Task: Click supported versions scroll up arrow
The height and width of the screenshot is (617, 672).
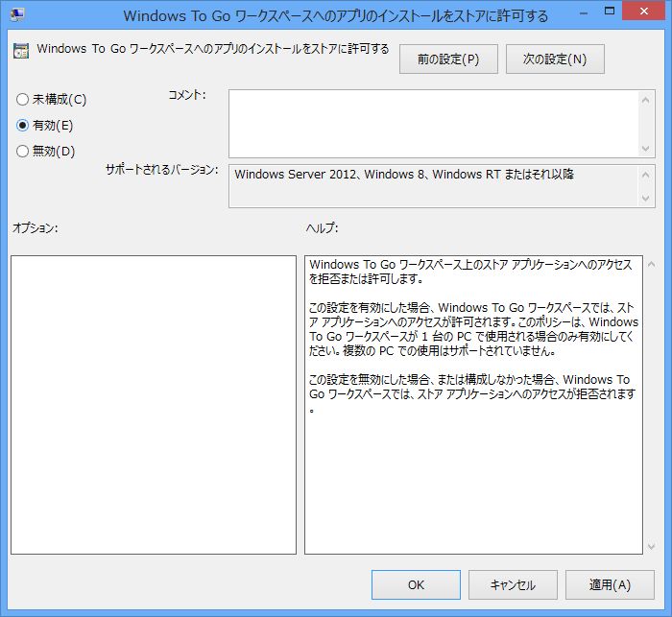Action: (646, 175)
